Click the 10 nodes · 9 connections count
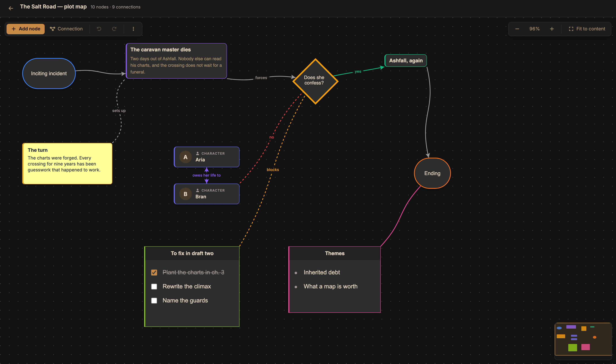 click(x=115, y=7)
